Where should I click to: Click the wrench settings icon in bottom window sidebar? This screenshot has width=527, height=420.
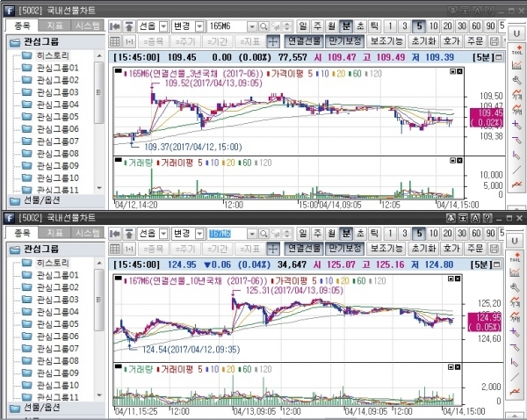tap(515, 287)
